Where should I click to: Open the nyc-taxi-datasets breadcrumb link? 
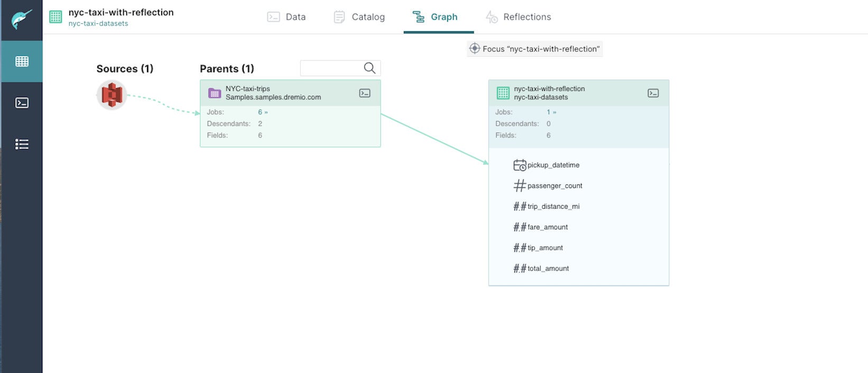[98, 24]
